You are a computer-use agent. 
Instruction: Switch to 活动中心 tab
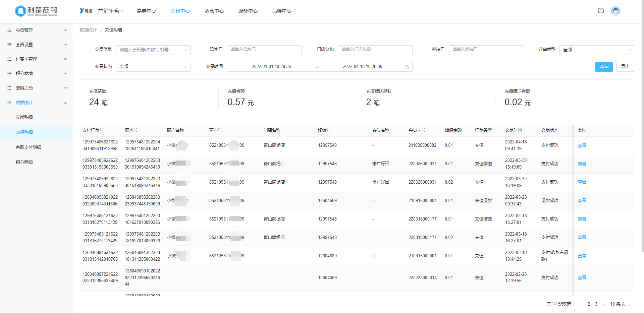point(214,11)
